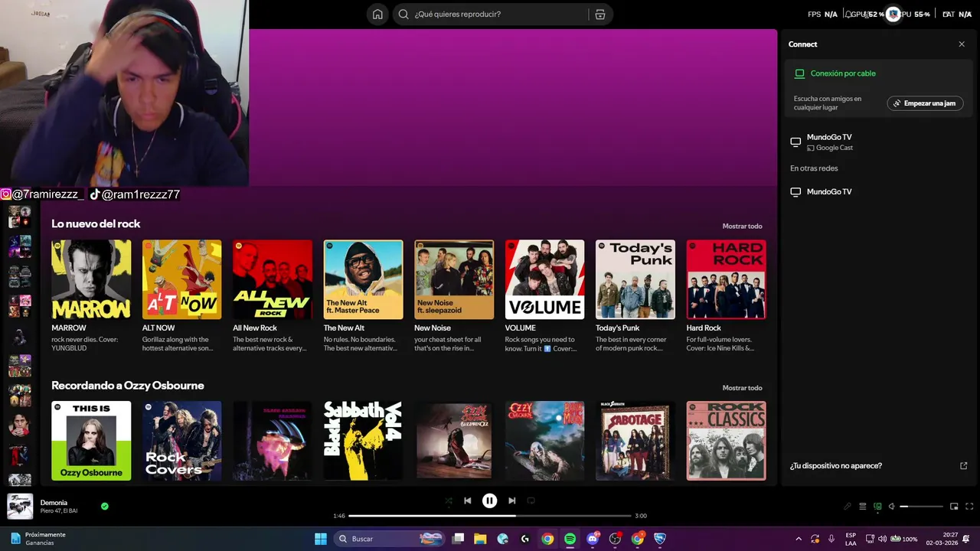Switch to Spotify taskbar icon

pos(570,539)
